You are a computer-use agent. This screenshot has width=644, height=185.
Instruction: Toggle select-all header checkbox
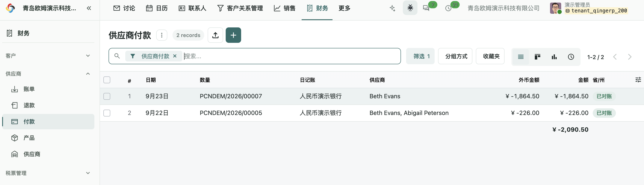[x=107, y=80]
